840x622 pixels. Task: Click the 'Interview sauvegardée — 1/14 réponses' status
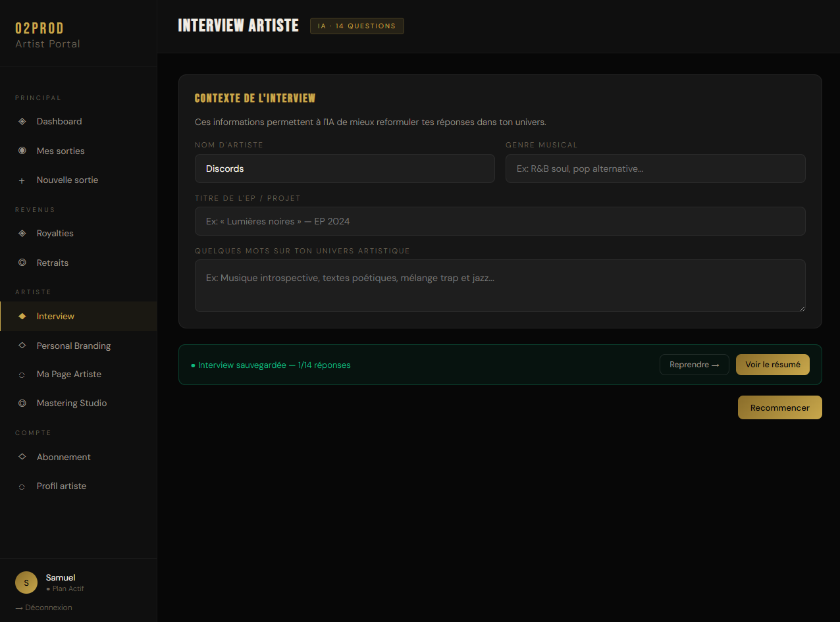[271, 365]
